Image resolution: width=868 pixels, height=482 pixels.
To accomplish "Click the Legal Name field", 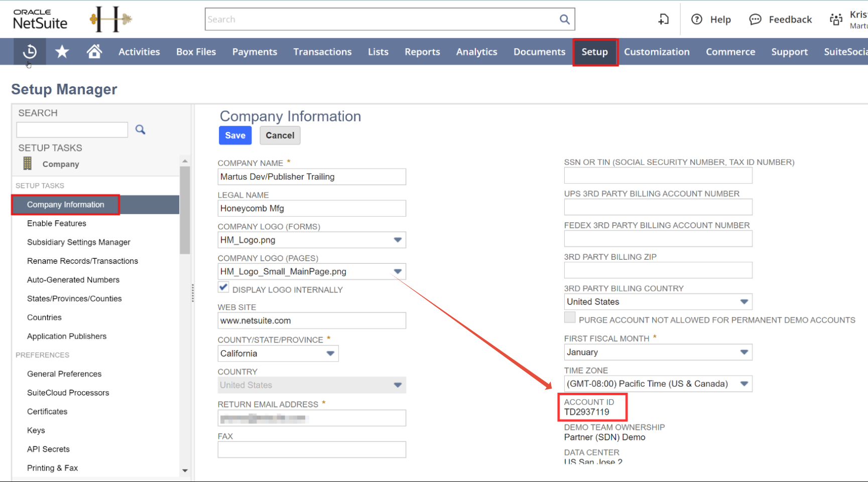I will [312, 208].
